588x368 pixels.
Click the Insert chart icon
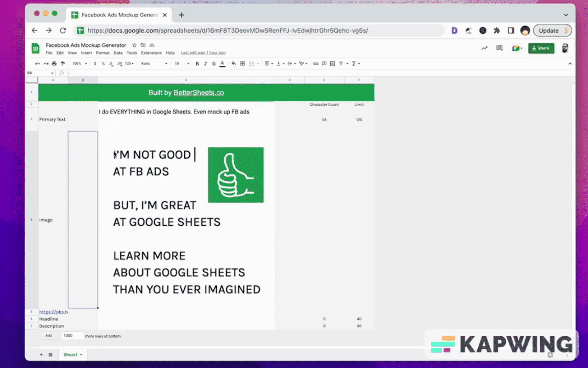click(333, 63)
